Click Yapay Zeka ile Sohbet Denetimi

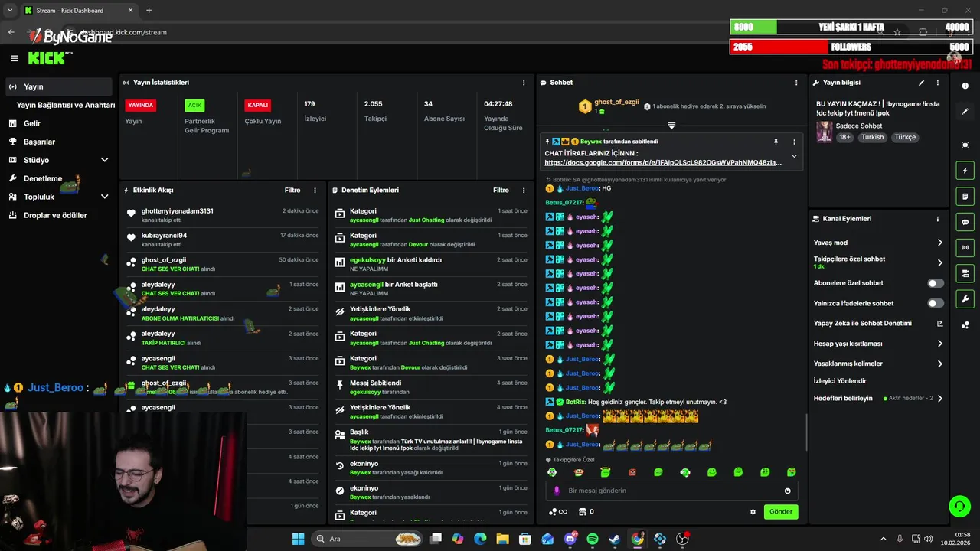pos(862,323)
